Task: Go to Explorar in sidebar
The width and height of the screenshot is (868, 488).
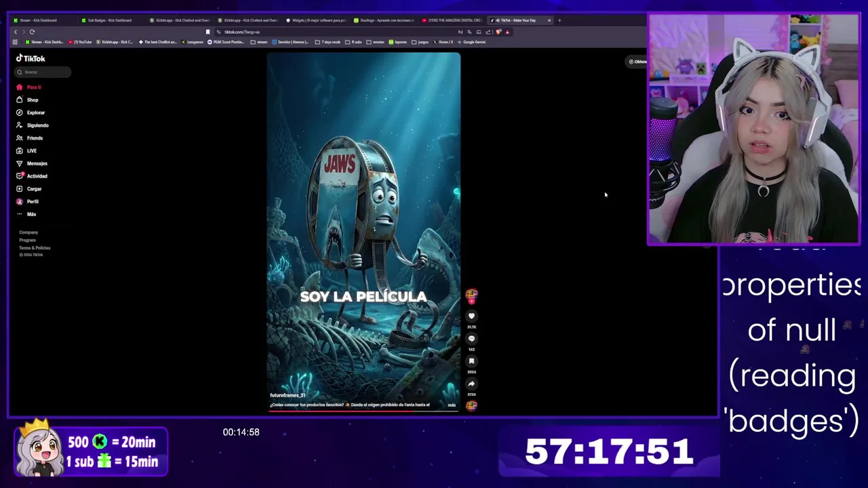Action: click(31, 113)
